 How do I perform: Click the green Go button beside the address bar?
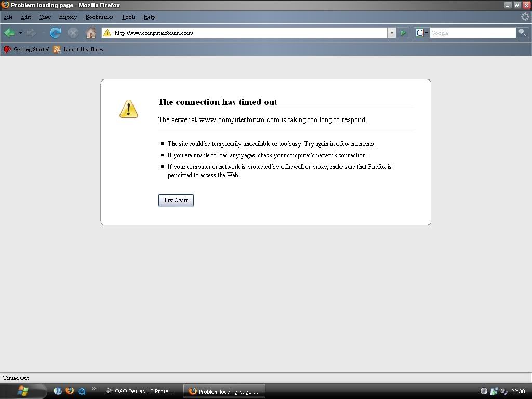[x=403, y=33]
